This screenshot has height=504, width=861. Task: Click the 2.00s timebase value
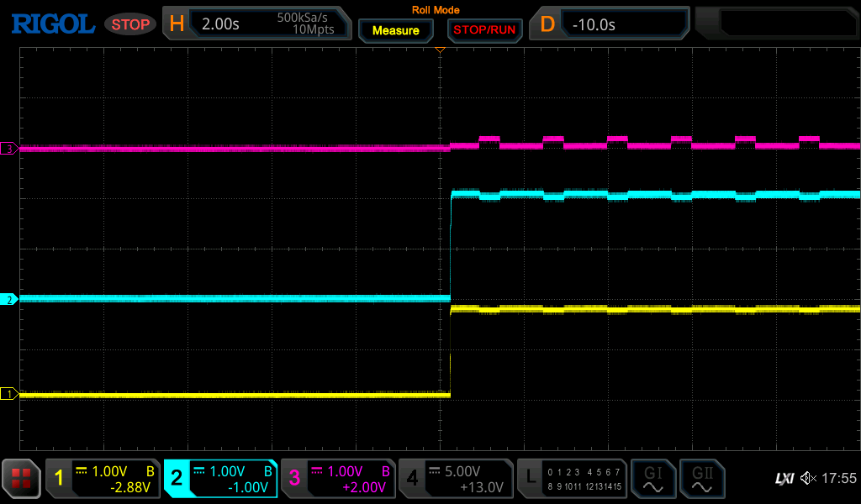(220, 24)
